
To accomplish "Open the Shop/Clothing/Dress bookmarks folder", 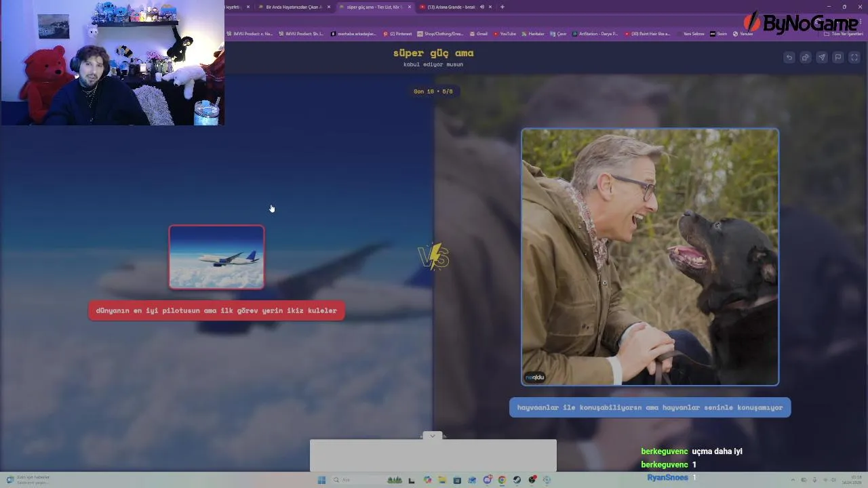I will coord(440,34).
